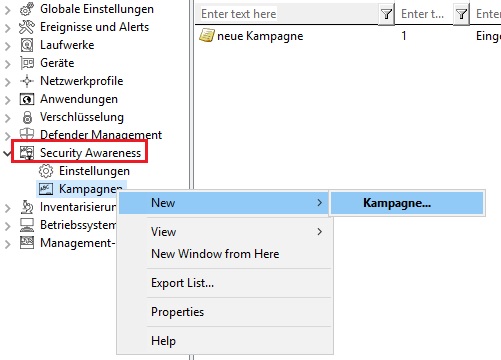Screen dimensions: 501x360
Task: Click the Ereignisse und Alerts tools icon
Action: pos(27,27)
